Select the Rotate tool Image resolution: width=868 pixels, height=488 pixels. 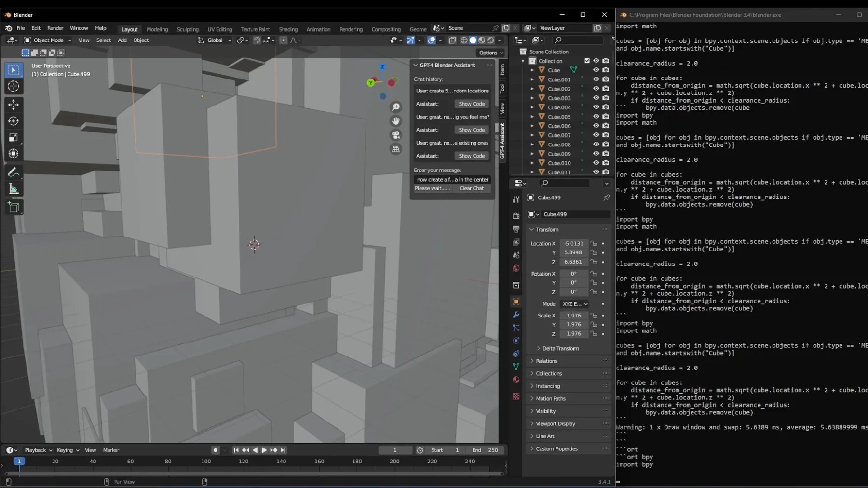[14, 121]
